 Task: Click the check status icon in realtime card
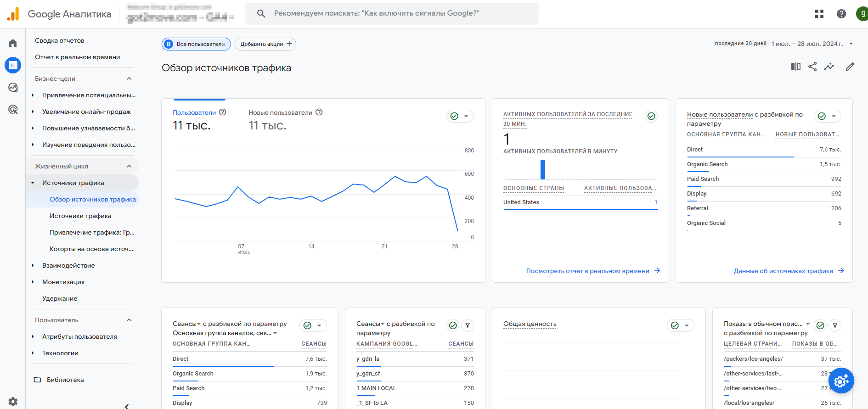pos(651,116)
